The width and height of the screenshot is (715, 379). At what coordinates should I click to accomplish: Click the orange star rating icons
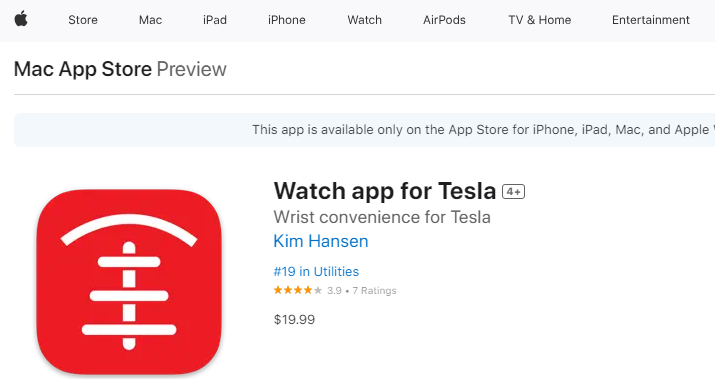(298, 290)
